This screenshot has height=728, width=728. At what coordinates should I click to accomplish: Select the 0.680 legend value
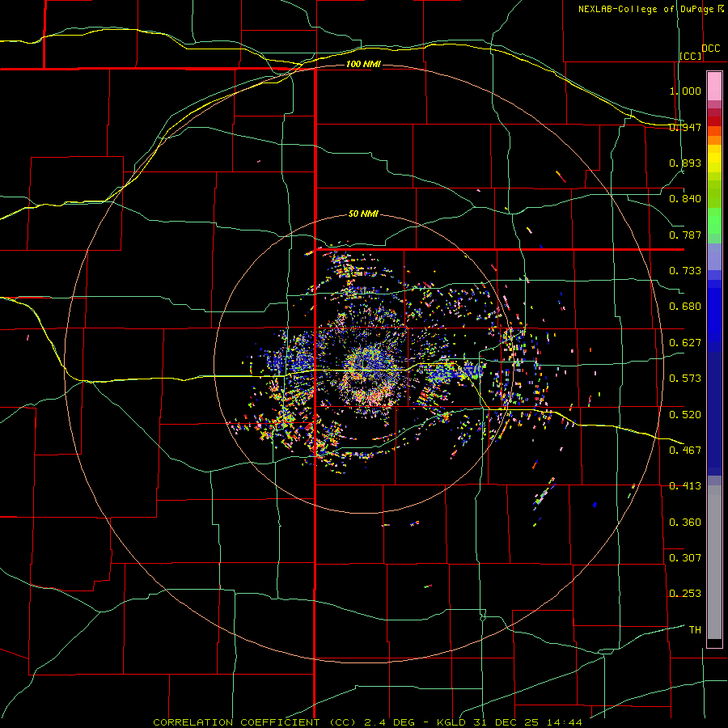tap(685, 307)
